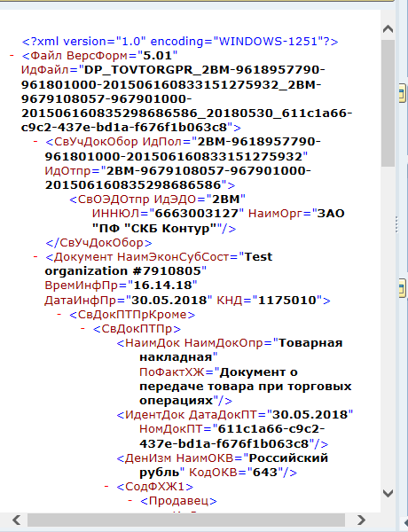Collapse the Документ XML node
This screenshot has height=532, width=408.
coord(35,256)
